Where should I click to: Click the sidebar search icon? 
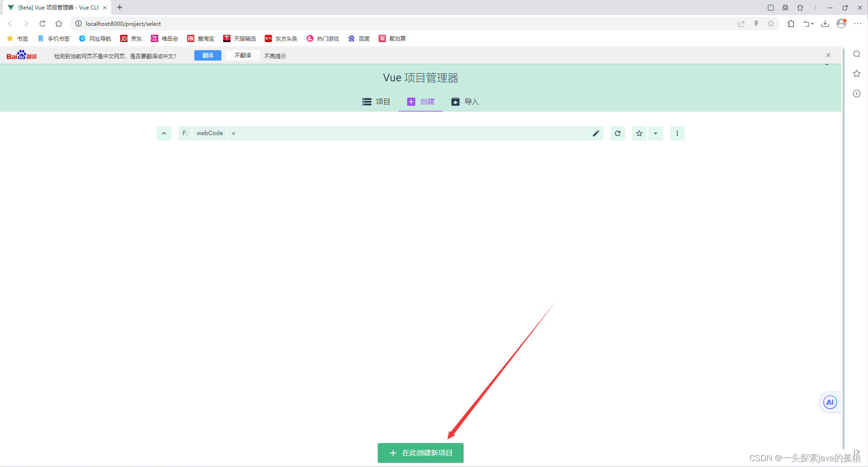click(x=857, y=54)
